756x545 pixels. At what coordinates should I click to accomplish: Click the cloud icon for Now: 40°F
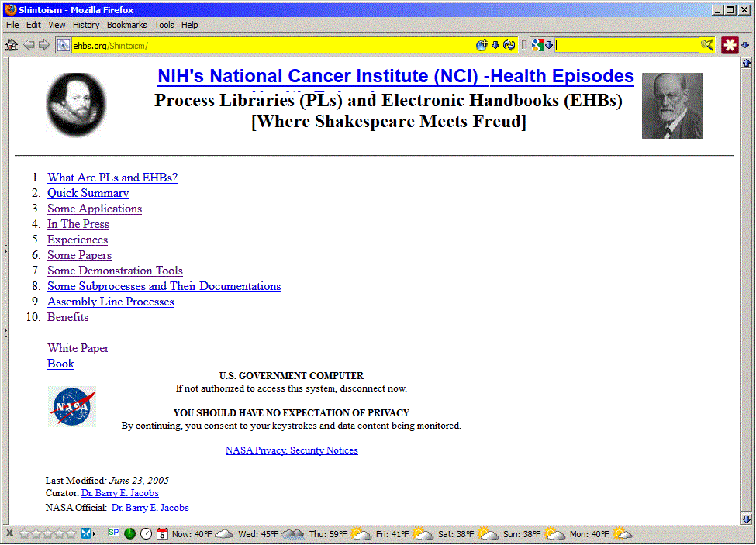click(x=224, y=534)
